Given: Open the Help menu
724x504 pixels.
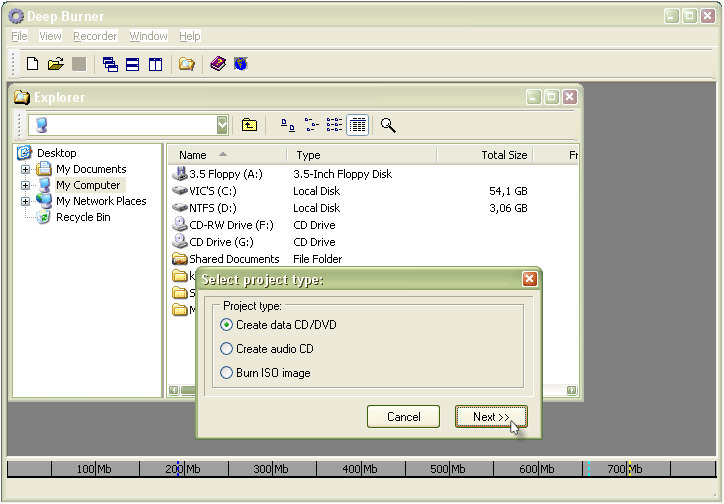Looking at the screenshot, I should coord(190,36).
